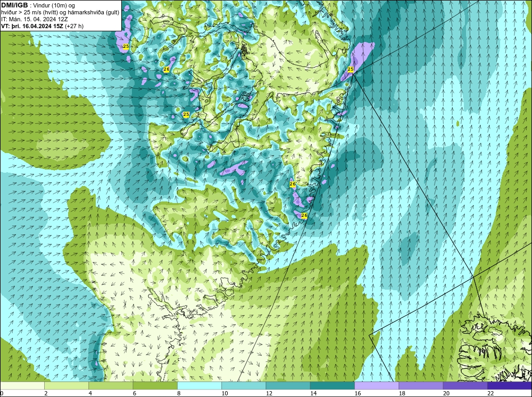532x397 pixels.
Task: Click the legend scale label '6'
Action: (x=135, y=393)
